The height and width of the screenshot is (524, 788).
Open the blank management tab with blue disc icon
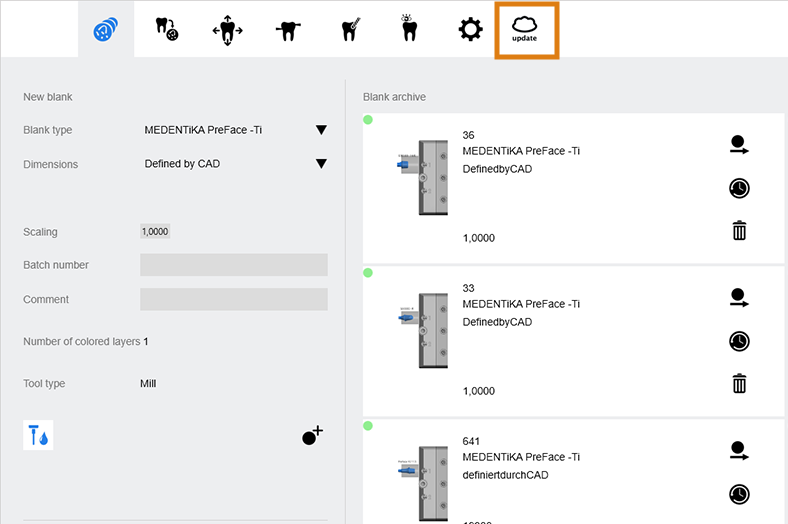point(106,30)
